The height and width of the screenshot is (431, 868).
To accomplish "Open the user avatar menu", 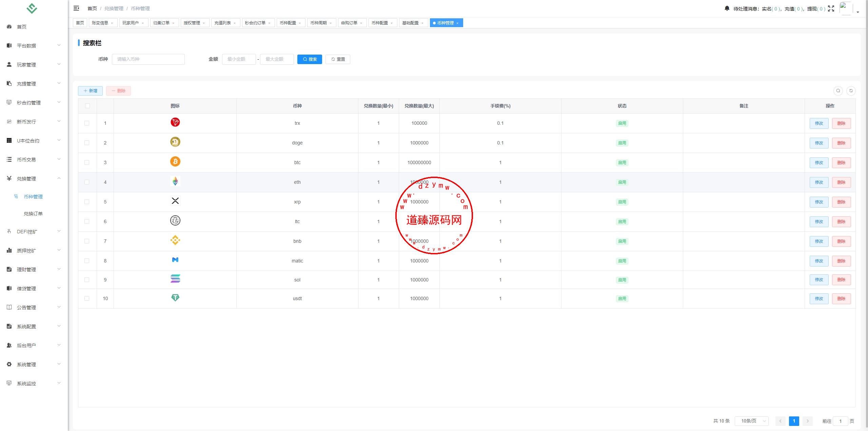I will pyautogui.click(x=846, y=8).
